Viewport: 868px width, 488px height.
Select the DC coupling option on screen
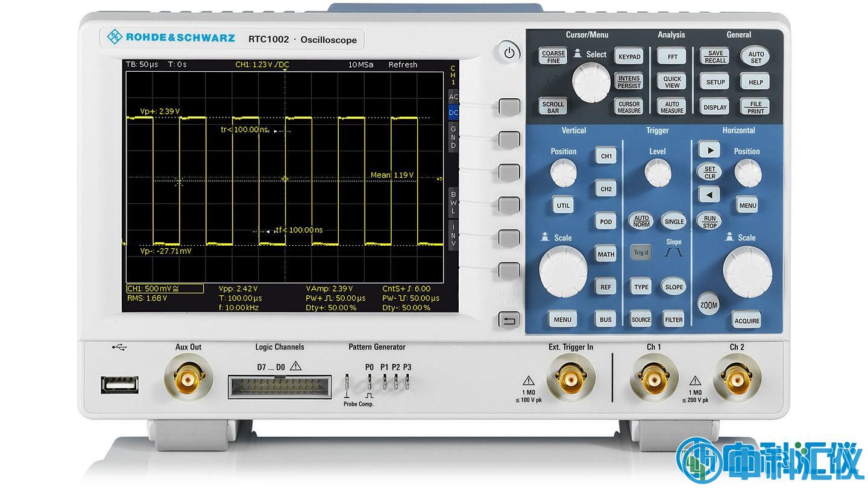coord(453,113)
